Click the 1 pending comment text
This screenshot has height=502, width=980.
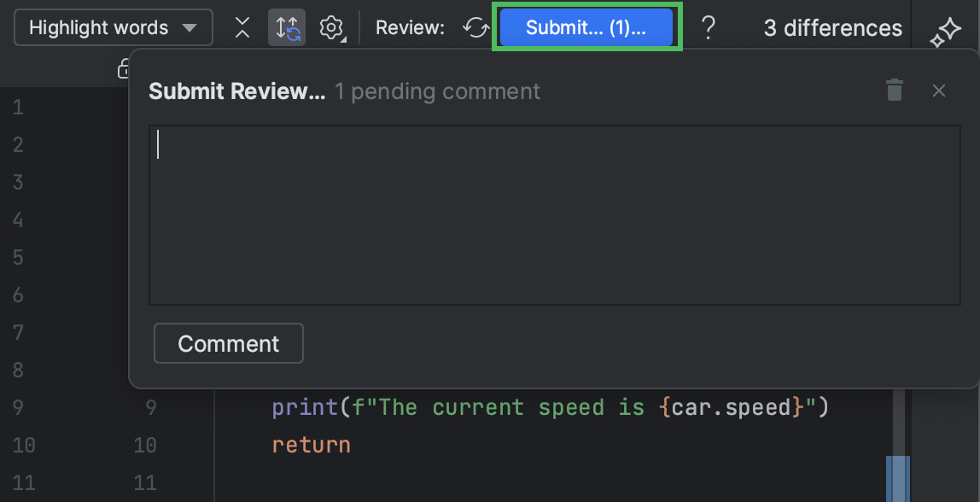click(438, 91)
